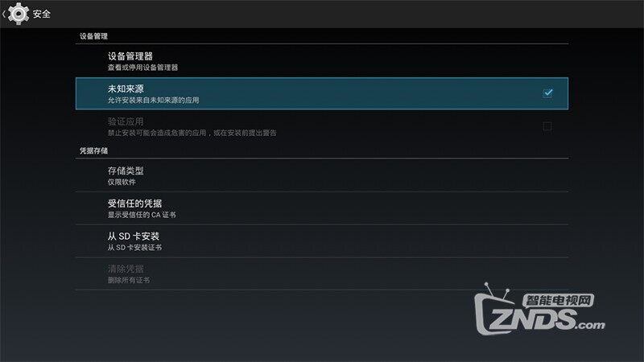
Task: Click the Settings gear icon
Action: tap(18, 14)
